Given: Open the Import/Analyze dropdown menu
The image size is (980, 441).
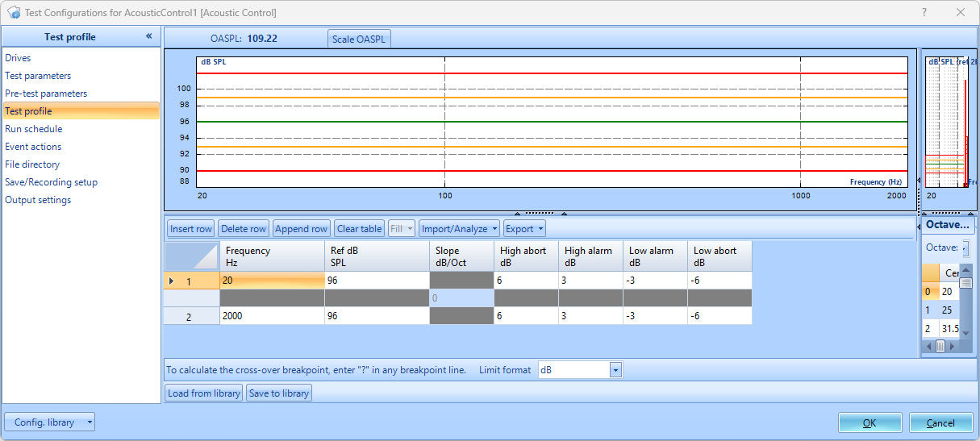Looking at the screenshot, I should pyautogui.click(x=459, y=229).
